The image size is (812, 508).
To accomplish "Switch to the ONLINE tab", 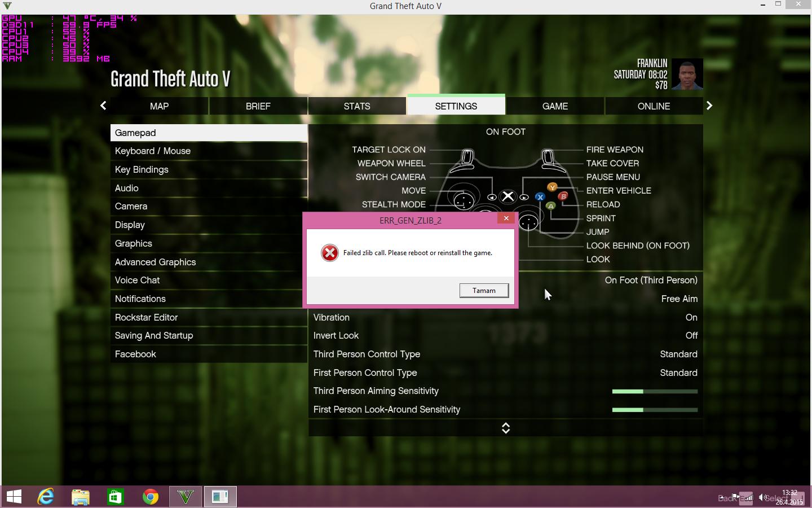I will 654,106.
